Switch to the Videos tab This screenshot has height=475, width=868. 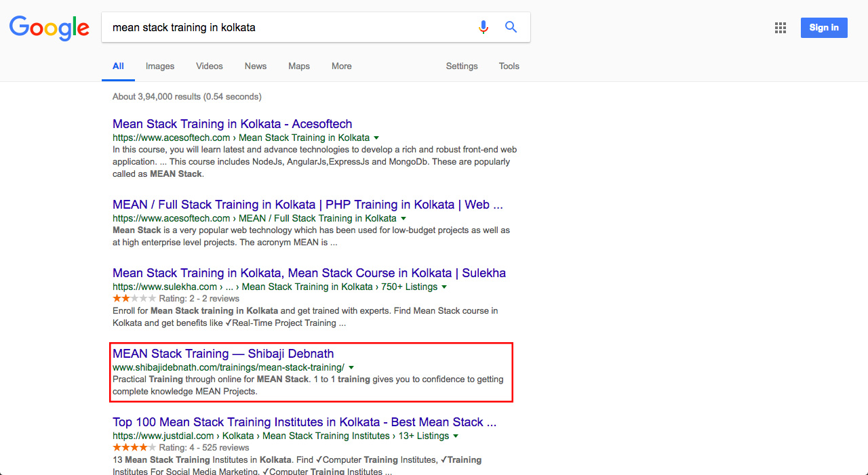(x=210, y=66)
